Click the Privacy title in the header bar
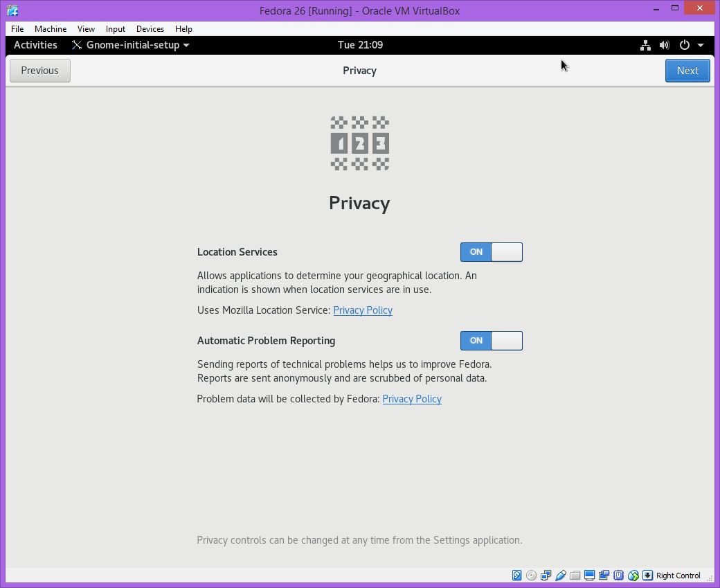Image resolution: width=720 pixels, height=588 pixels. (x=359, y=71)
